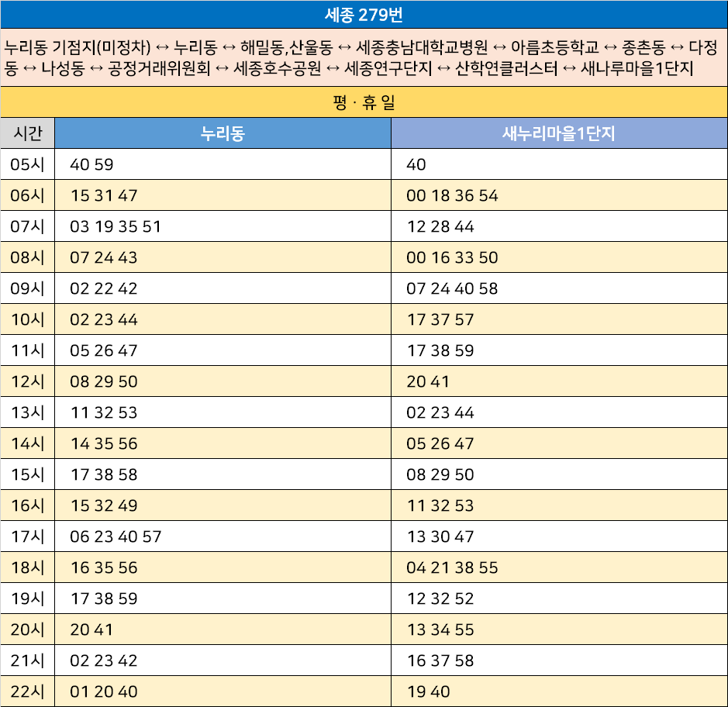
Task: Click times '12 28 44'
Action: click(x=440, y=226)
